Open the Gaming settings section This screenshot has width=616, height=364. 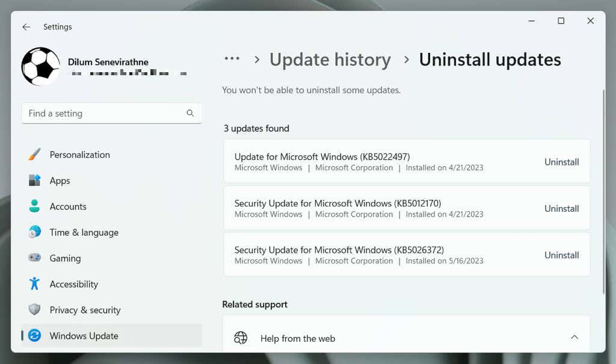point(64,258)
